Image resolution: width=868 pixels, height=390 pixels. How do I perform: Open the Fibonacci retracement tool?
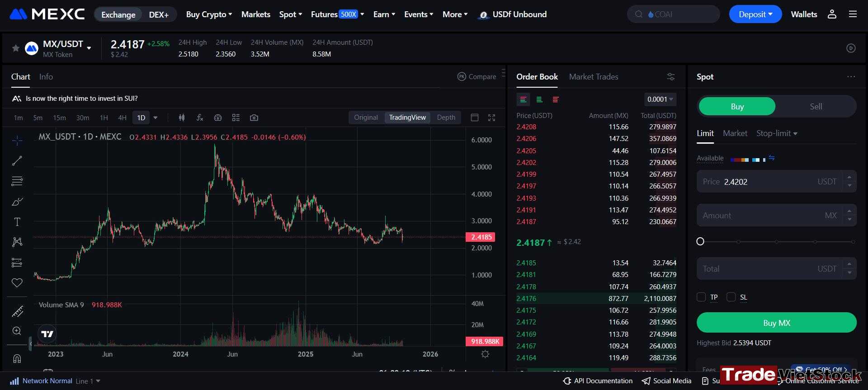click(x=17, y=181)
